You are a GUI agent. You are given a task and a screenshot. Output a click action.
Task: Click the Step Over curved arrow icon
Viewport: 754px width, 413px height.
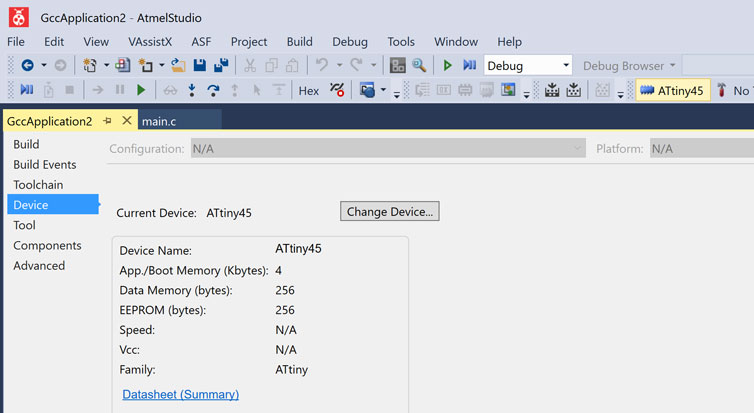tap(213, 90)
